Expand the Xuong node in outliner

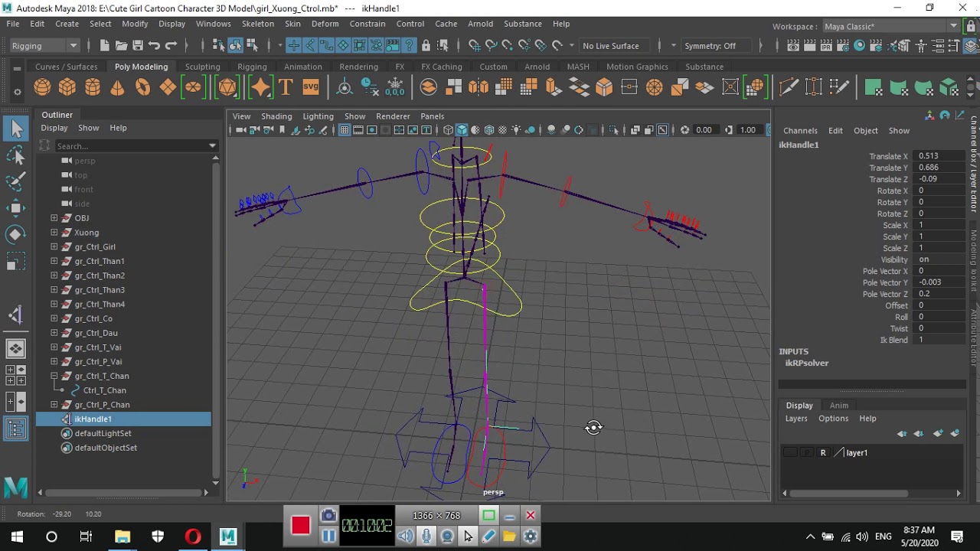[x=54, y=233]
